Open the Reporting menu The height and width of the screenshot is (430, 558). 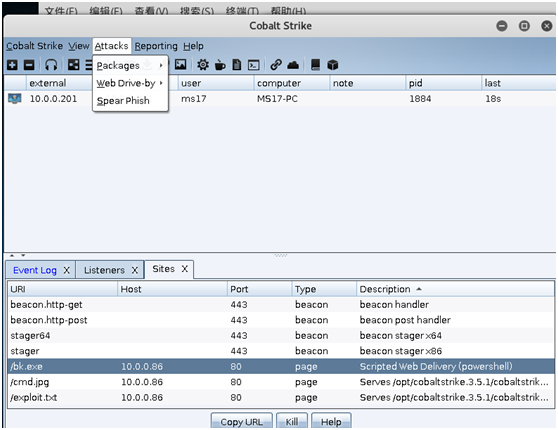click(x=156, y=46)
